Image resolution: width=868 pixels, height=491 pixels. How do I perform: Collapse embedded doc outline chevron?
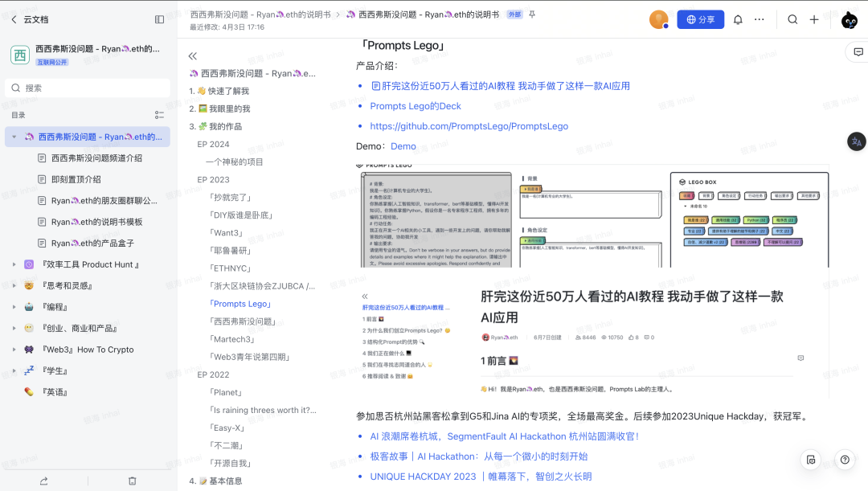pos(365,297)
